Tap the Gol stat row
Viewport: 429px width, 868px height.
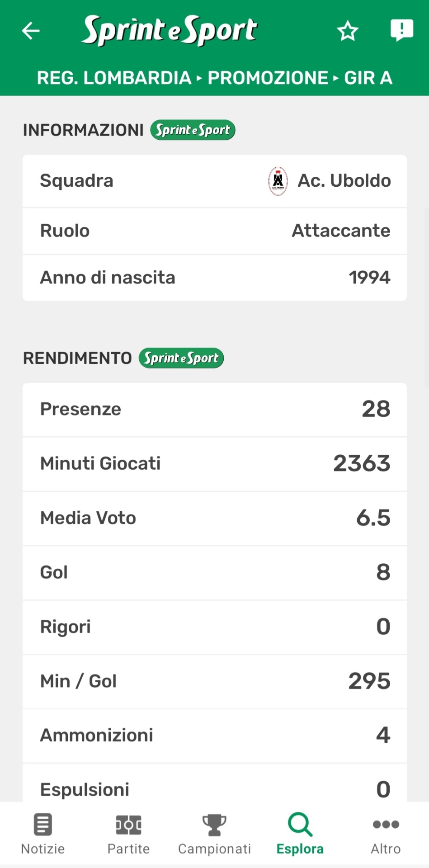coord(215,572)
